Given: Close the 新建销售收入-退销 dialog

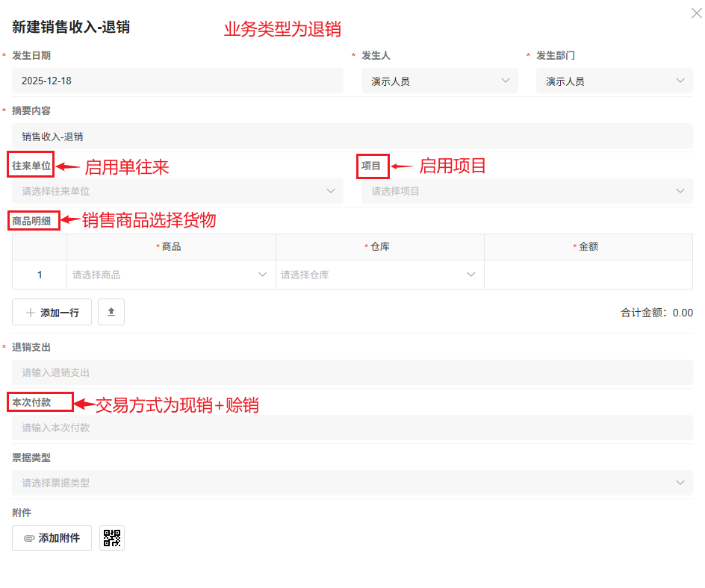Looking at the screenshot, I should pos(696,13).
